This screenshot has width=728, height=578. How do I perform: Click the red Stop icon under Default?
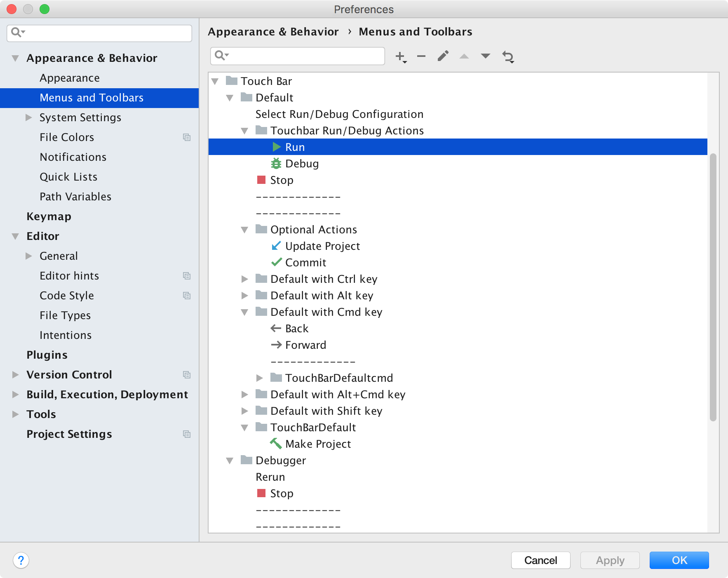tap(261, 180)
